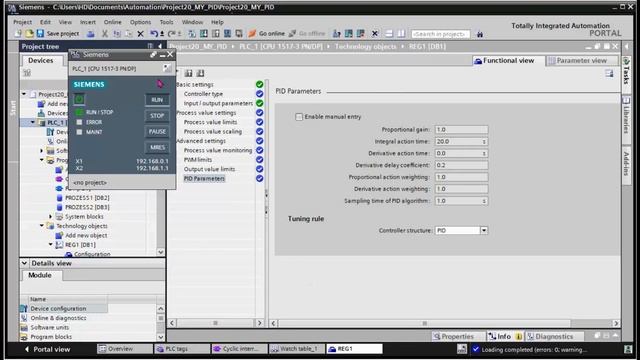Expand the System blocks tree node
The image size is (640, 360).
(x=51, y=216)
